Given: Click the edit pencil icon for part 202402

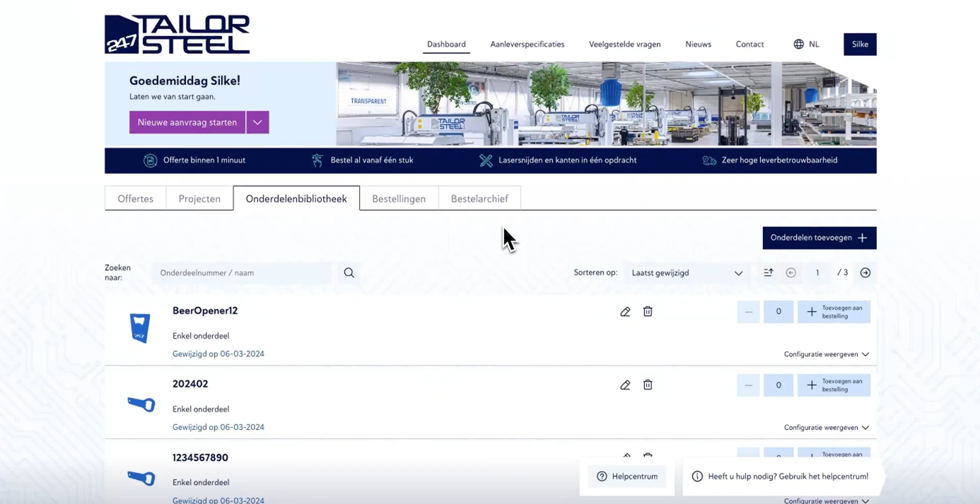Looking at the screenshot, I should [x=625, y=385].
